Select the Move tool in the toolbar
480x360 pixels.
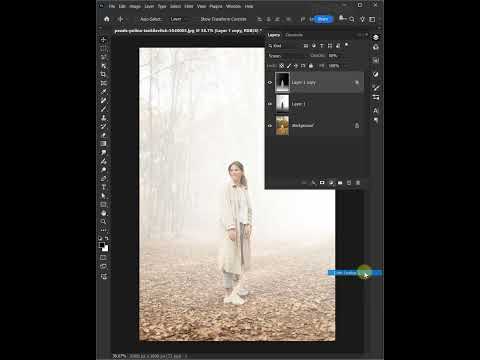click(103, 40)
